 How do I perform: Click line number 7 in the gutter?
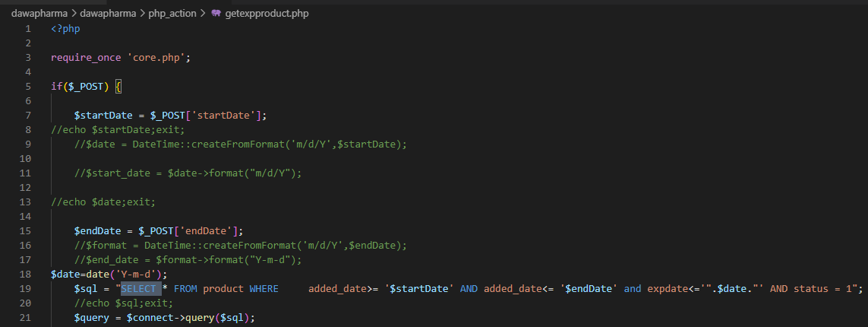point(28,115)
